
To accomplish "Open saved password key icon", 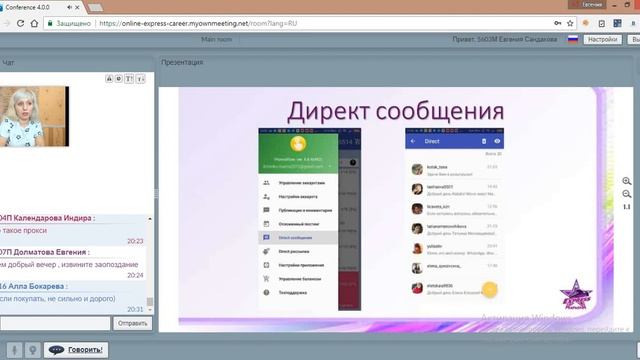I will pos(558,23).
